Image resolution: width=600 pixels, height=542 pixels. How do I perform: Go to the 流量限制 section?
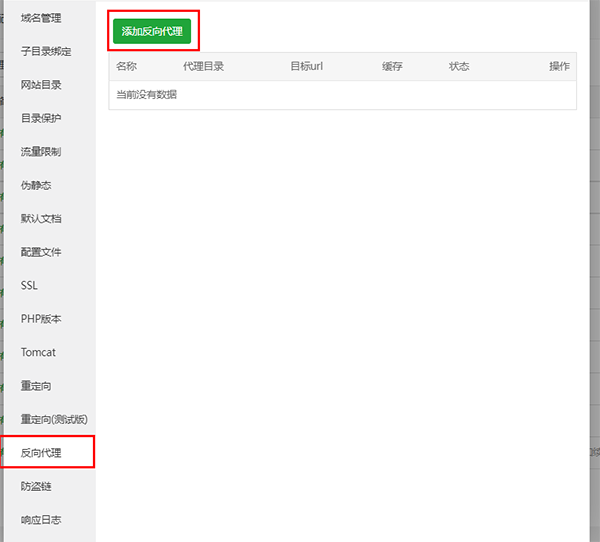41,152
